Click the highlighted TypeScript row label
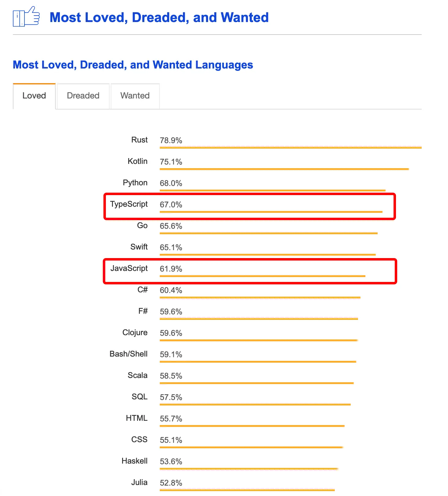The width and height of the screenshot is (448, 496). pyautogui.click(x=129, y=204)
